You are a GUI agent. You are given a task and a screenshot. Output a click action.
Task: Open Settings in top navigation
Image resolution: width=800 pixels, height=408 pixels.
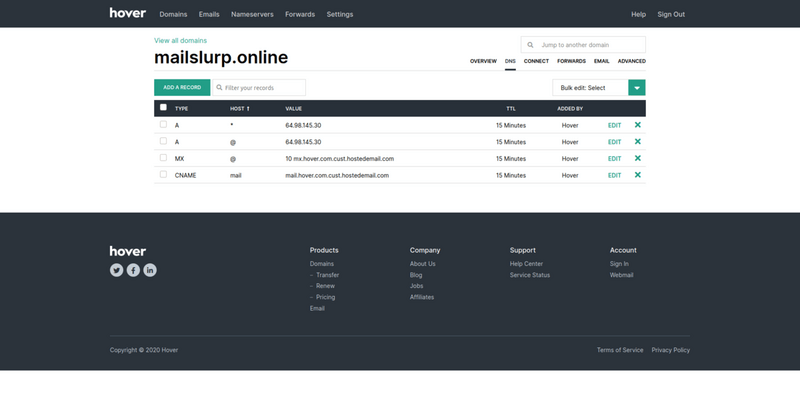340,14
